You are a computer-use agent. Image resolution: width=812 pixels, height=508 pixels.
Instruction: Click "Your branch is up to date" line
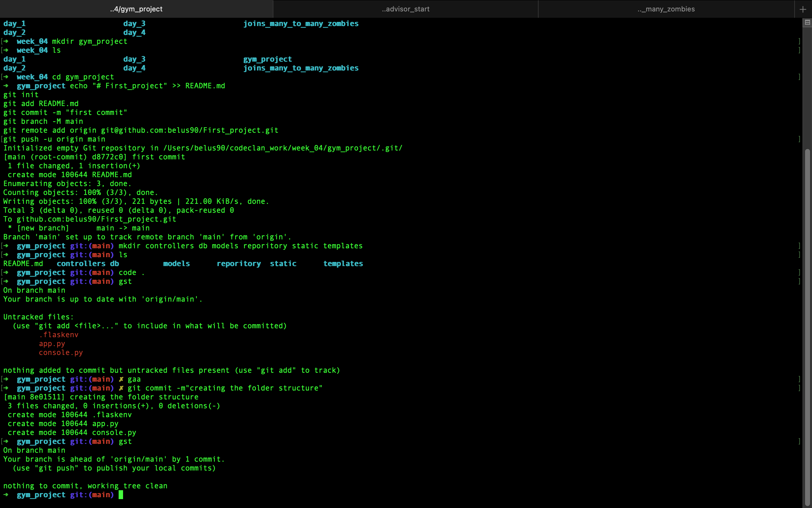[x=103, y=299]
